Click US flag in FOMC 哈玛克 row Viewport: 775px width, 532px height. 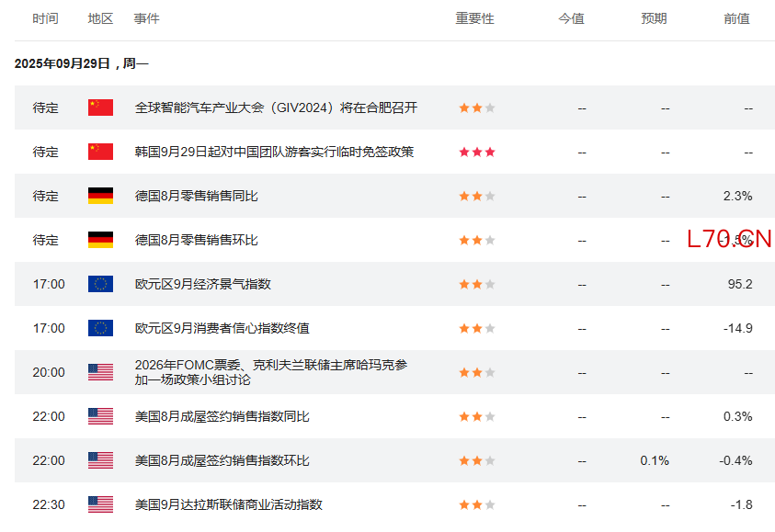click(x=100, y=372)
